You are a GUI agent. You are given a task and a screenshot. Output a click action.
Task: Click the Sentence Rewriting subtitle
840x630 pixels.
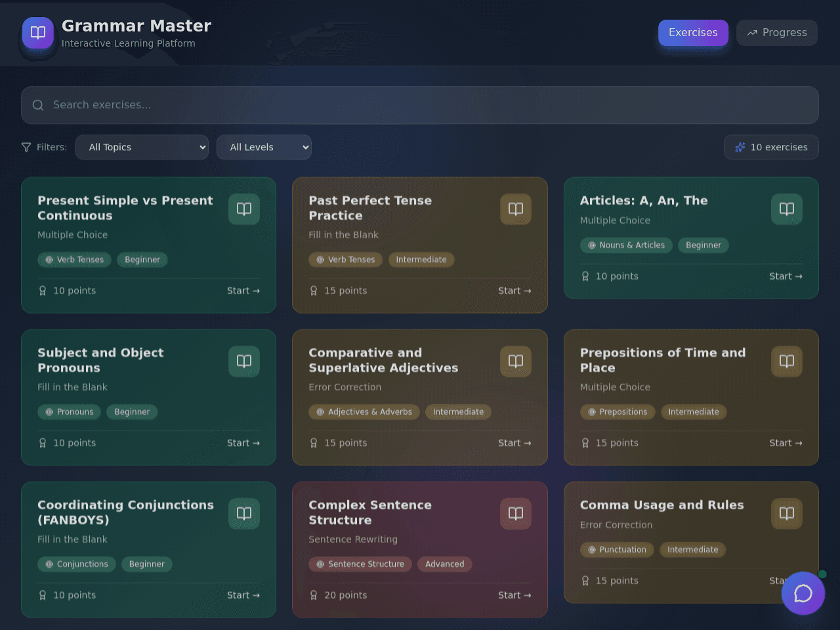(x=353, y=539)
